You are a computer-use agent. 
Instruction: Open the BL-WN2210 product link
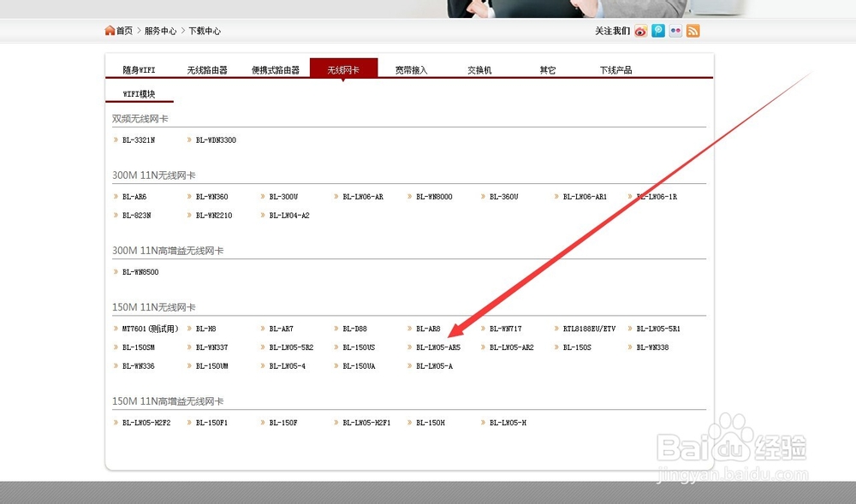coord(214,216)
